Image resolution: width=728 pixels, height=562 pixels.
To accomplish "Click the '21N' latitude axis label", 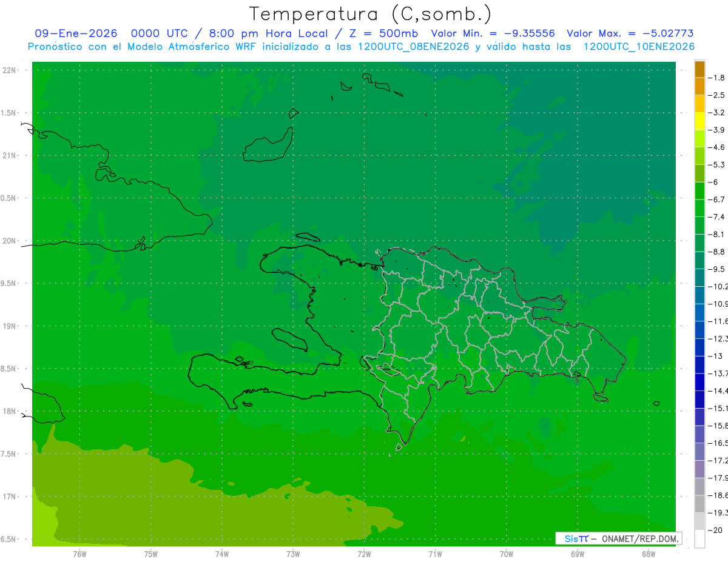I will coord(10,156).
